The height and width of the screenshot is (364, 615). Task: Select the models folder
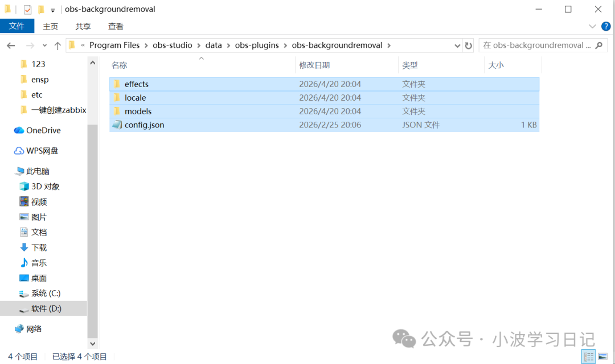(138, 111)
